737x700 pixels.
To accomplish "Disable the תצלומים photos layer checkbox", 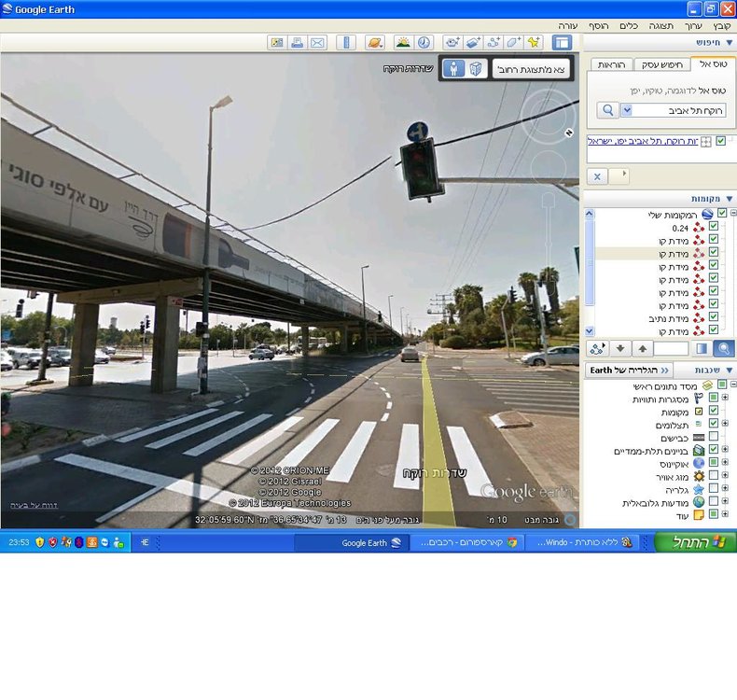I will click(714, 423).
